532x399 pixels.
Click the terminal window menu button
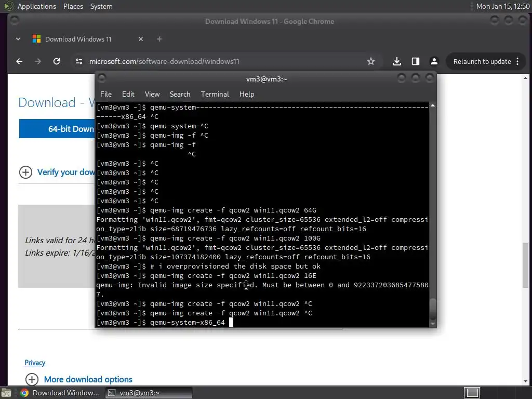coord(102,78)
